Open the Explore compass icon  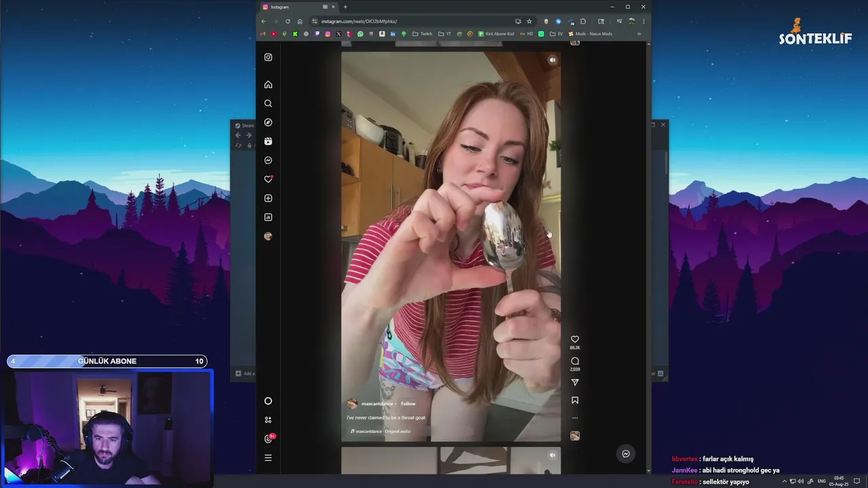tap(268, 123)
